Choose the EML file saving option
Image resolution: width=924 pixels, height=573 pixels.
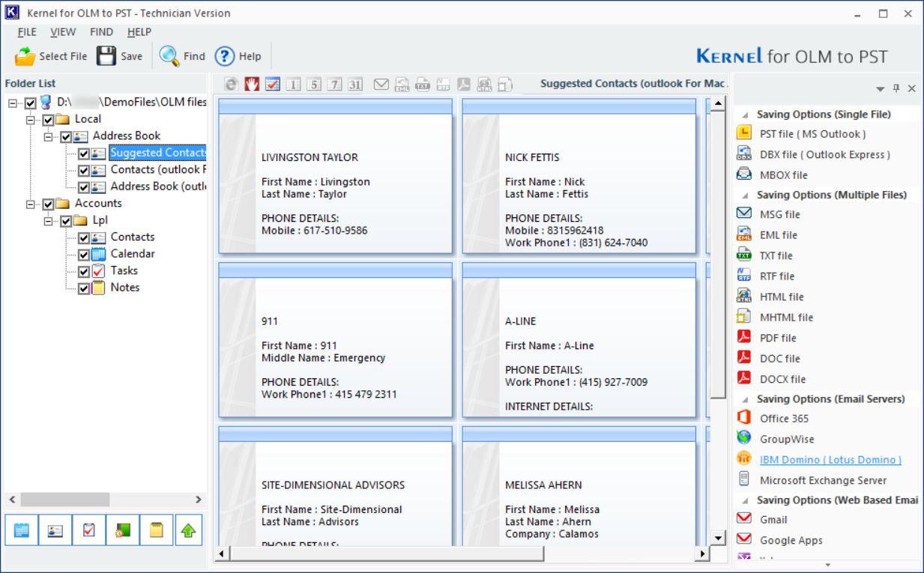[767, 235]
